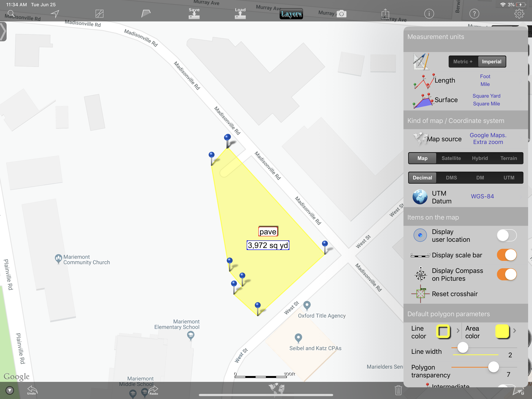This screenshot has width=532, height=399.
Task: Tap the Redo arrow
Action: (153, 390)
